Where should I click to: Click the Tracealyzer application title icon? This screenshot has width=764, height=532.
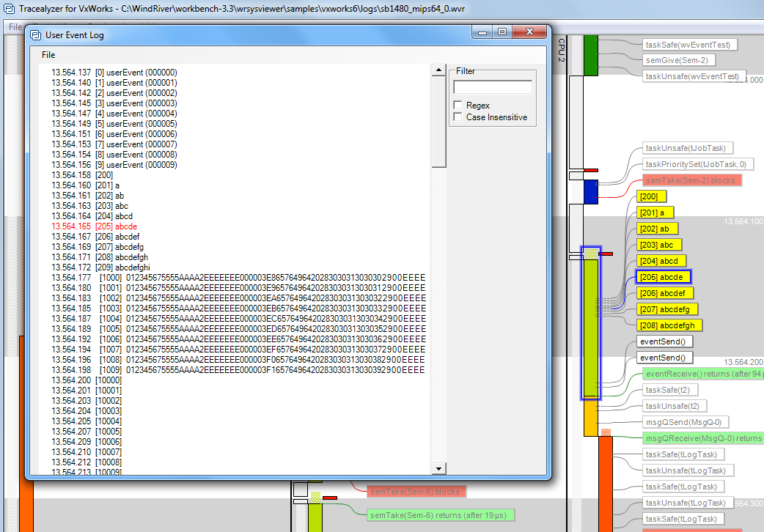[8, 8]
